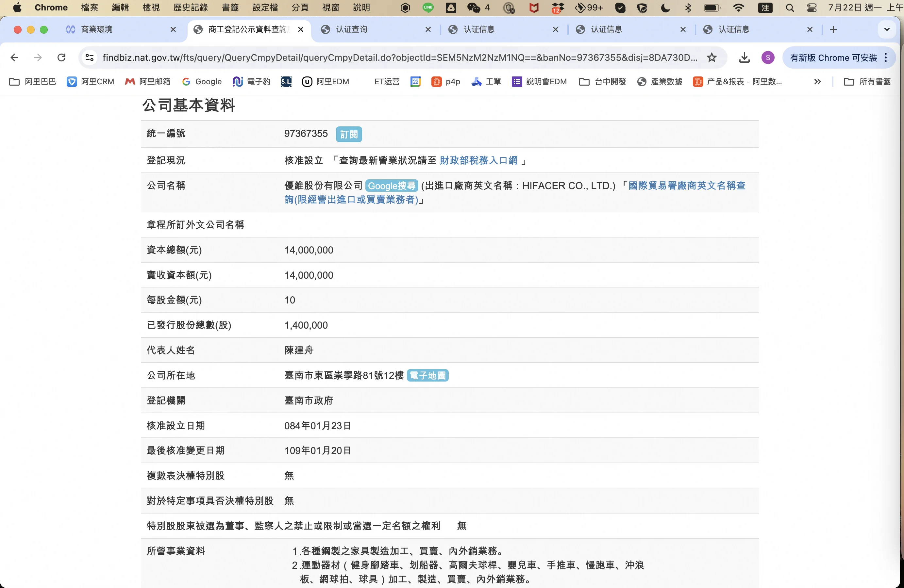Expand hidden bookmarks overflow chevron

(817, 81)
